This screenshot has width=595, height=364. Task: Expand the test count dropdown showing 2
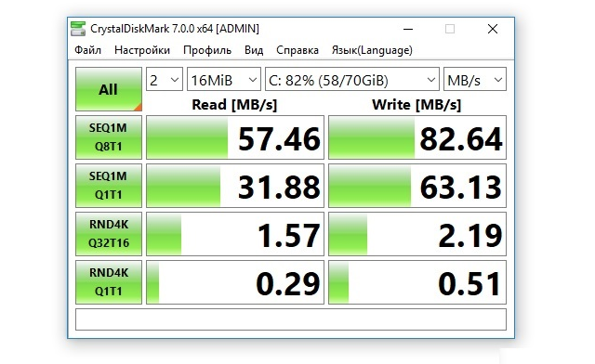(165, 79)
